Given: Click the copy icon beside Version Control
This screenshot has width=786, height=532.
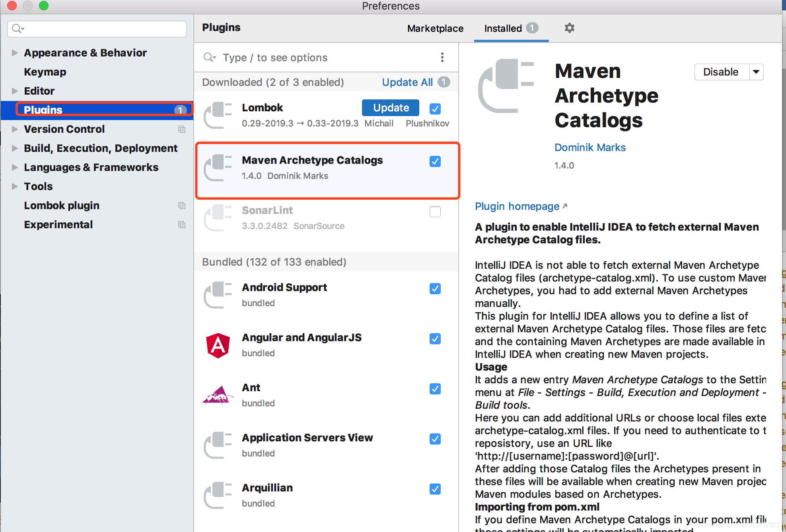Looking at the screenshot, I should coord(182,129).
